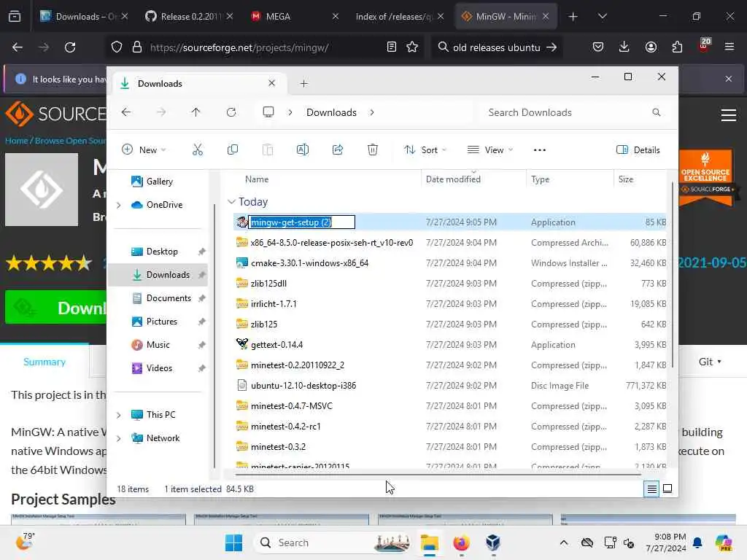Screen dimensions: 747x560
Task: Click Date modified column header
Action: point(452,179)
